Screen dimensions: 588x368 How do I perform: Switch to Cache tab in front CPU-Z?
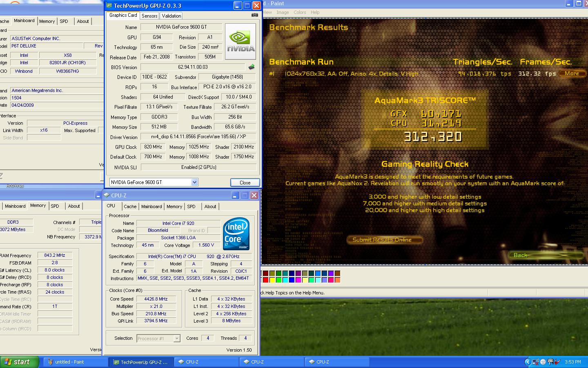coord(130,206)
